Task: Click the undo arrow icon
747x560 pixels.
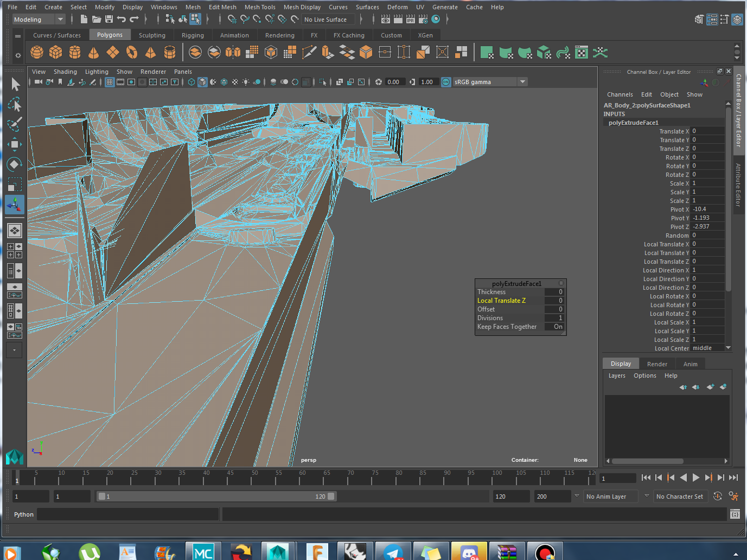Action: (x=122, y=20)
